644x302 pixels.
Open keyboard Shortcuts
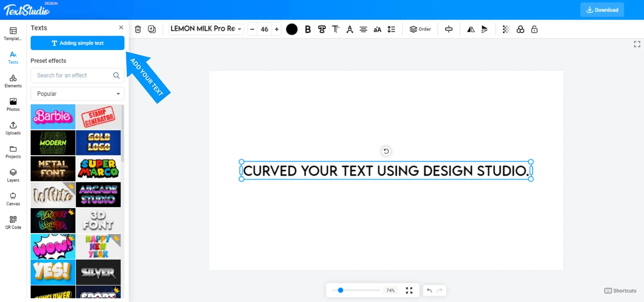point(620,290)
